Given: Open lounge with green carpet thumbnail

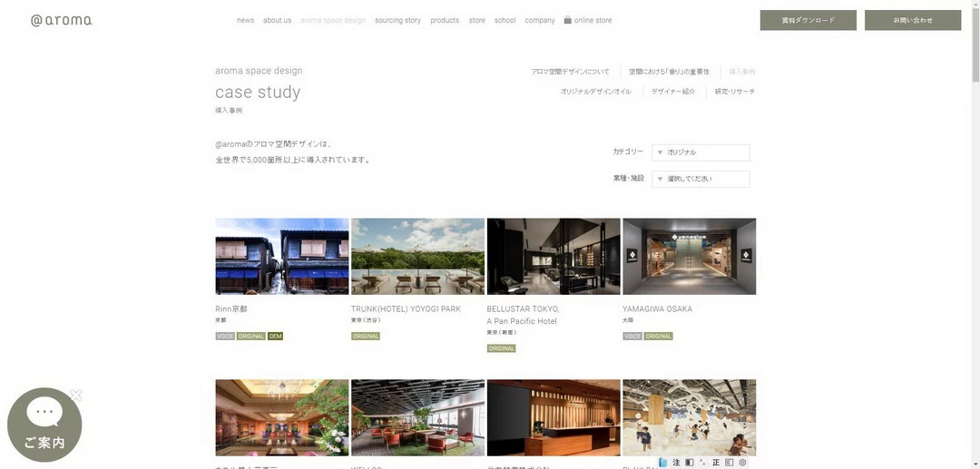Looking at the screenshot, I should coord(417,418).
